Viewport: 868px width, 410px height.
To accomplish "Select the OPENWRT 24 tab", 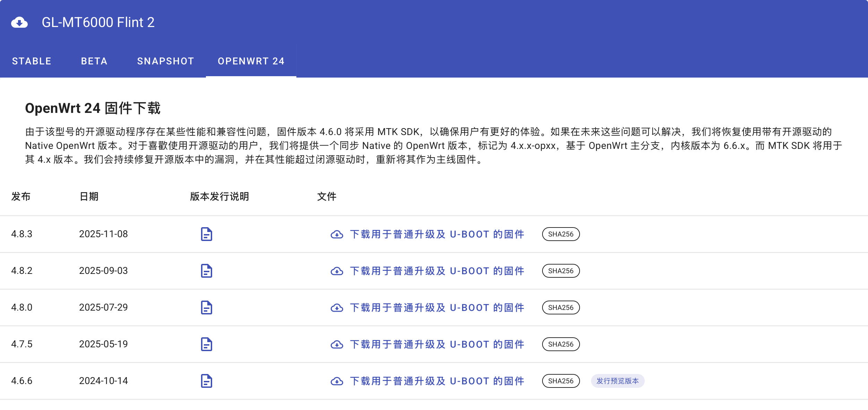I will (251, 61).
